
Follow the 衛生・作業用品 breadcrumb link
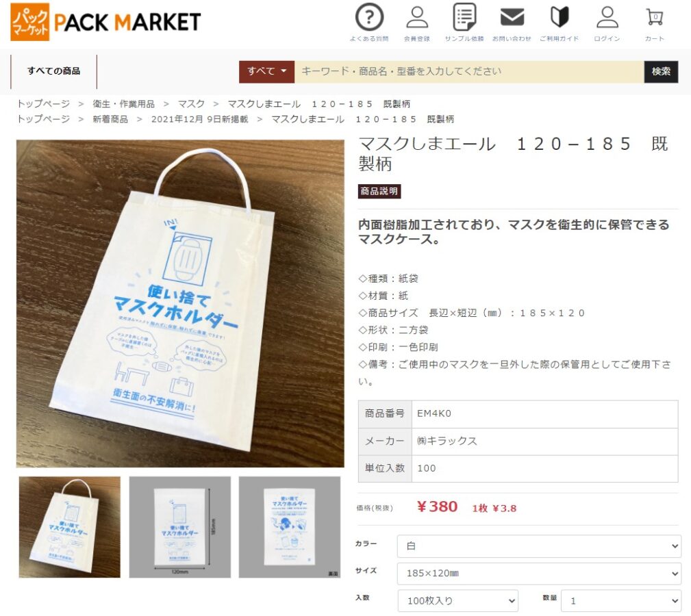click(x=123, y=104)
